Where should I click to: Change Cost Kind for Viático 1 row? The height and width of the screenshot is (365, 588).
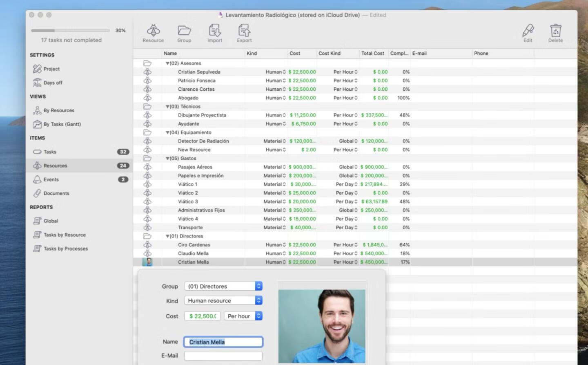pyautogui.click(x=356, y=184)
